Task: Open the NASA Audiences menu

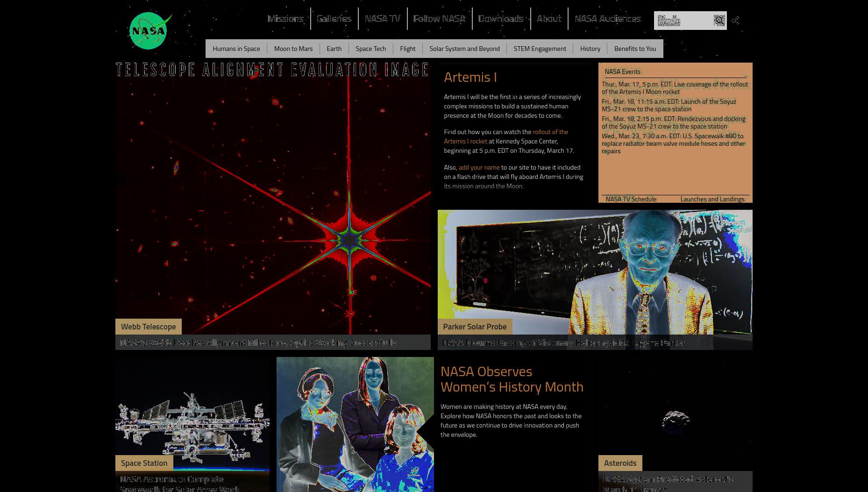Action: [608, 18]
